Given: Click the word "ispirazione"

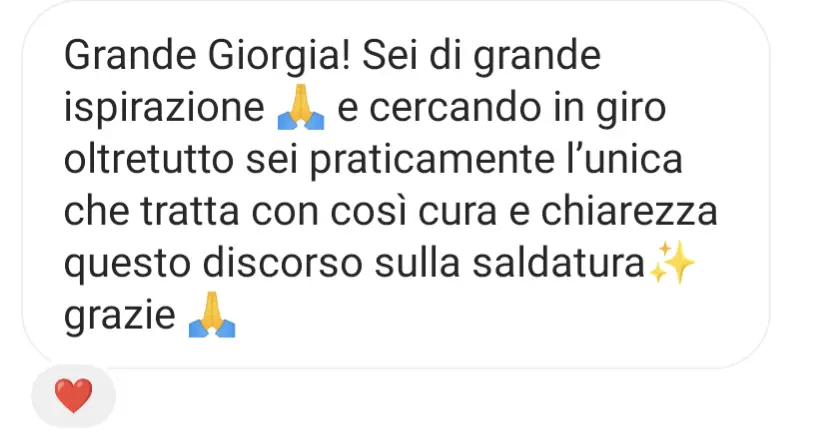Looking at the screenshot, I should (x=165, y=109).
